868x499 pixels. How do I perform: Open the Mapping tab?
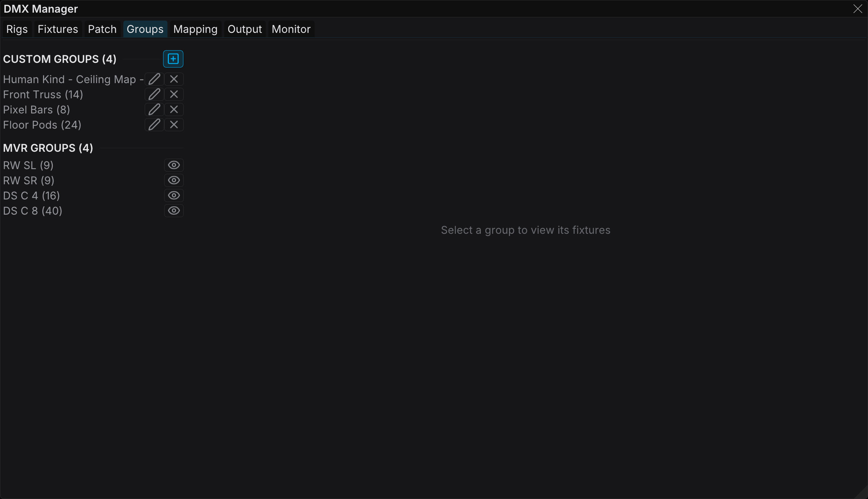point(195,29)
